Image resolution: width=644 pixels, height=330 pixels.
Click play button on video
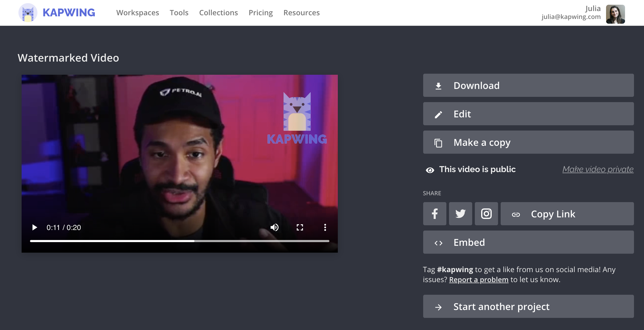[x=34, y=227]
